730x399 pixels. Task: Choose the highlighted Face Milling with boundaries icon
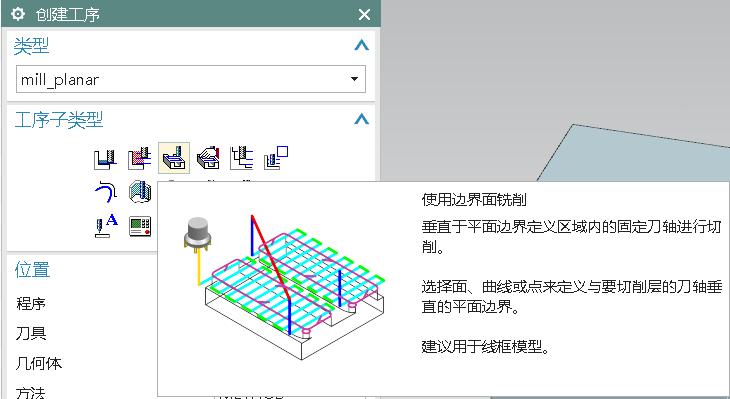pos(174,158)
